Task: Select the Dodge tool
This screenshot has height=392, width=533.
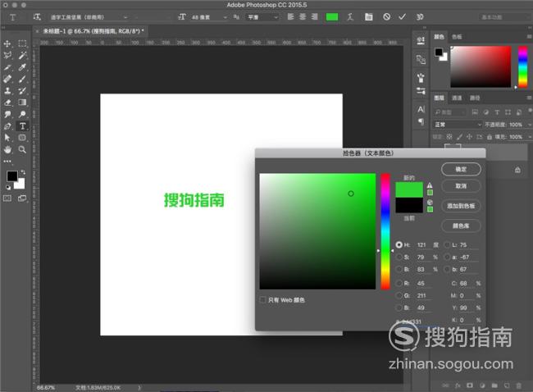Action: point(22,114)
